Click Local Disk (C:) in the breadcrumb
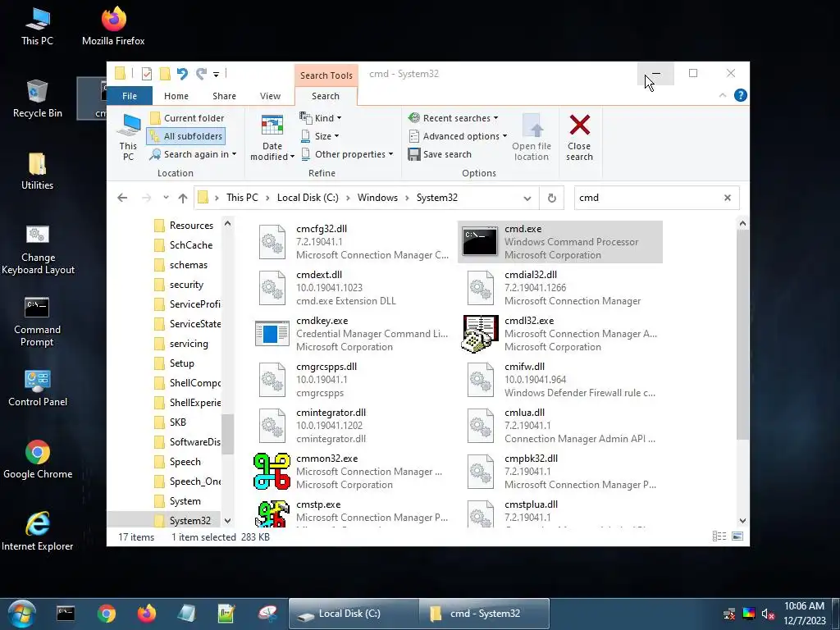Screen dimensions: 840x630 308,198
